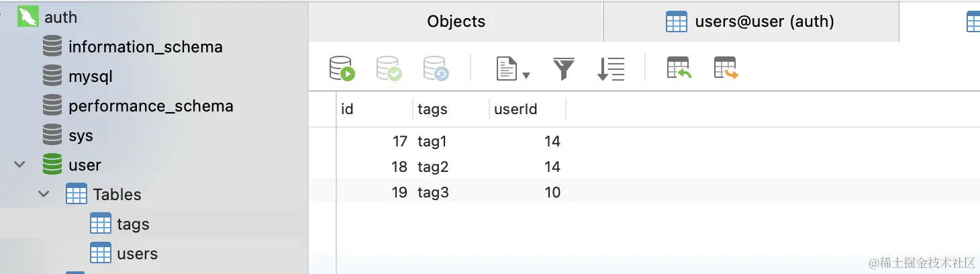Image resolution: width=980 pixels, height=274 pixels.
Task: Switch to the users@user (auth) tab
Action: coord(751,21)
